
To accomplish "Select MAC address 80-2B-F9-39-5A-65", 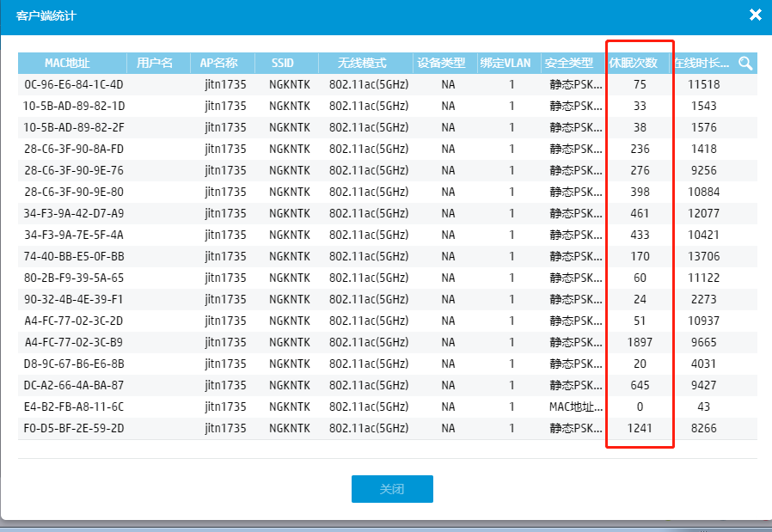I will tap(74, 278).
